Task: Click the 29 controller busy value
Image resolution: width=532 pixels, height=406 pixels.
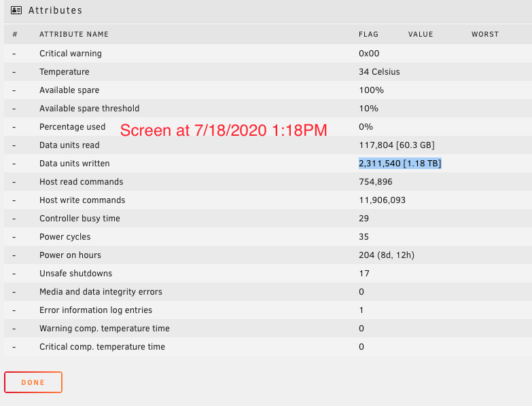Action: pos(363,218)
